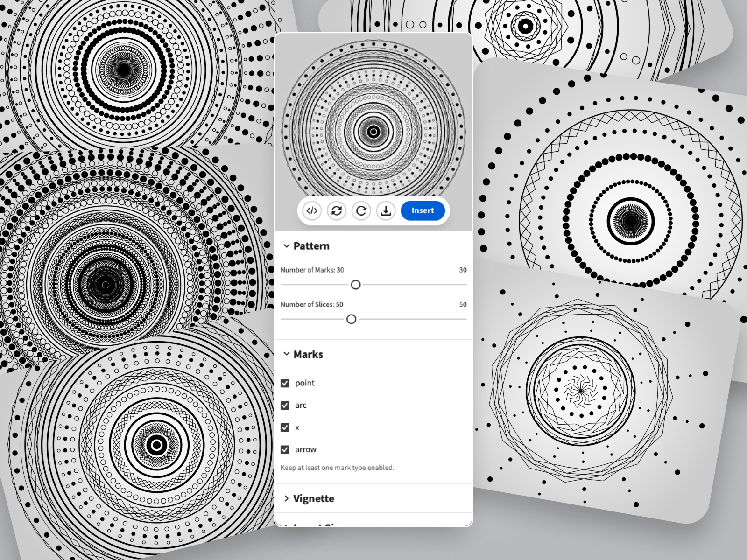
Task: Click the Number of Marks slider handle
Action: pyautogui.click(x=356, y=285)
